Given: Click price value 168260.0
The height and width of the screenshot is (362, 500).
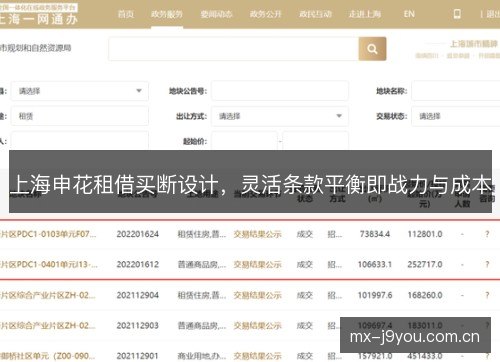Looking at the screenshot, I should coord(425,295).
